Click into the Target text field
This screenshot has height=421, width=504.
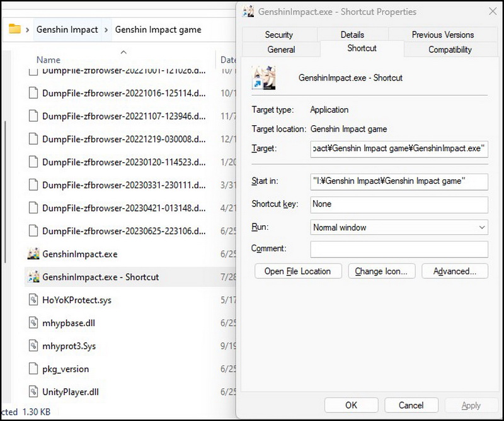[x=399, y=149]
